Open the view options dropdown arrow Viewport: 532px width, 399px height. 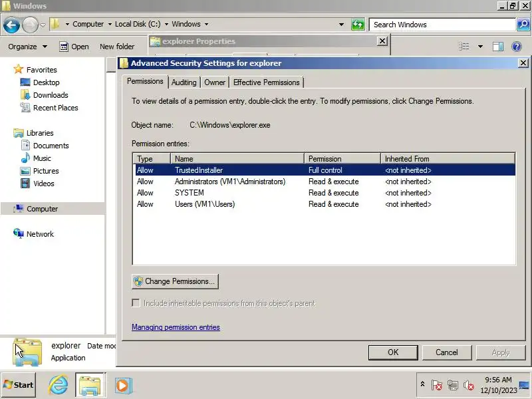coord(480,47)
